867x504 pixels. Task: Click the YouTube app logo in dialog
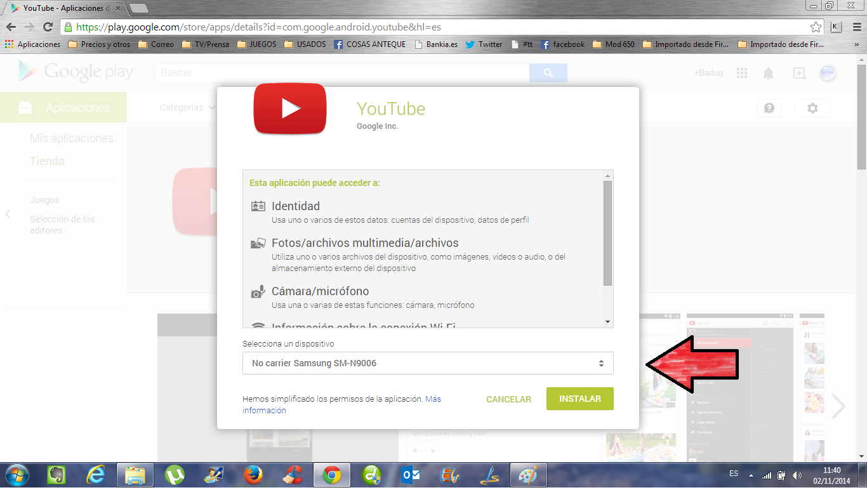pyautogui.click(x=290, y=109)
